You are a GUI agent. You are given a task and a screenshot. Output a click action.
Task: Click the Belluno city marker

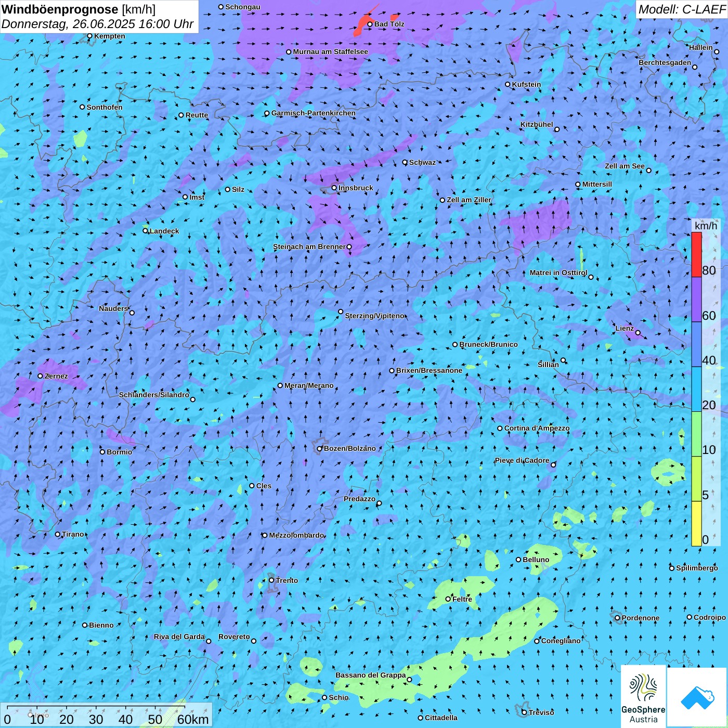(x=518, y=560)
